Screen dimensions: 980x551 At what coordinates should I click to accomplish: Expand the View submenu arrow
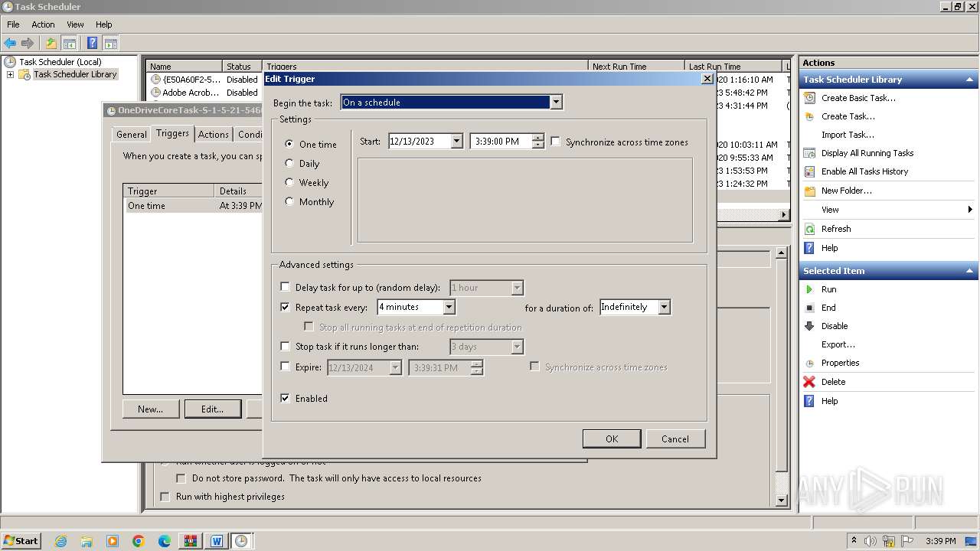point(970,210)
